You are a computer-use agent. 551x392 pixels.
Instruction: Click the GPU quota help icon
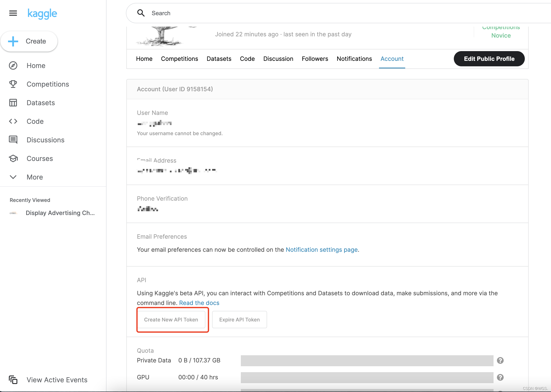point(500,377)
